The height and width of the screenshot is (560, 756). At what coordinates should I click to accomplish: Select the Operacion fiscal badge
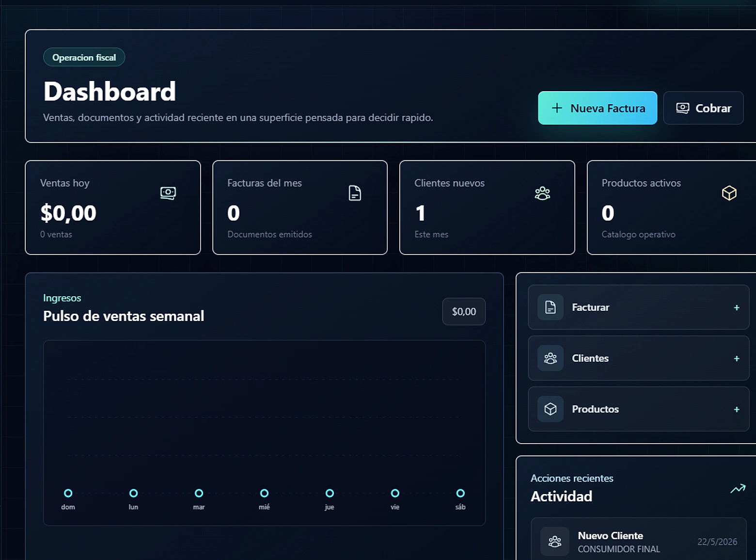point(84,57)
